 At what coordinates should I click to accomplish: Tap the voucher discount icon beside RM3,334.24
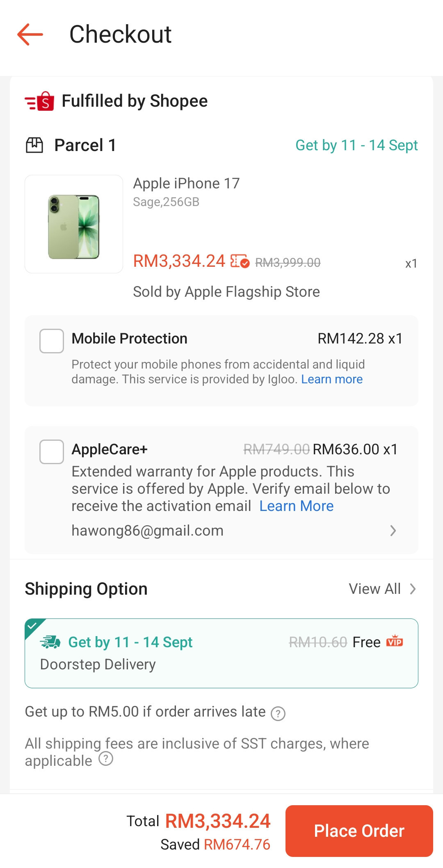point(240,261)
